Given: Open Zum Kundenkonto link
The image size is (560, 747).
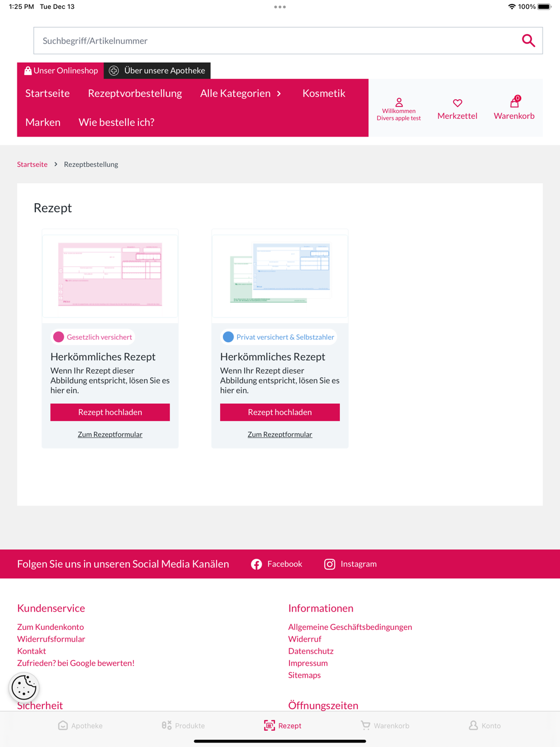Looking at the screenshot, I should coord(50,627).
